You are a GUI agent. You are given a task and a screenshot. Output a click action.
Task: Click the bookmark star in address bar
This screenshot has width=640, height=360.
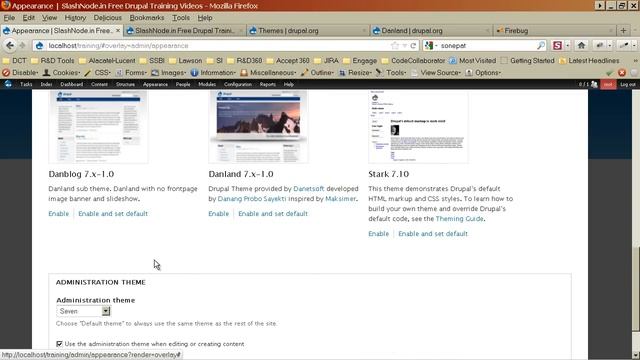(x=394, y=46)
